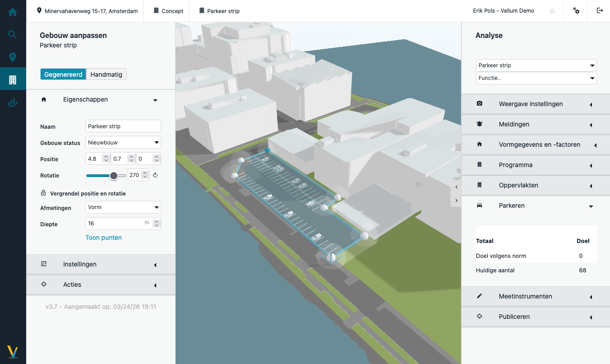The height and width of the screenshot is (364, 610).
Task: Click the logout icon in top right
Action: click(x=600, y=11)
